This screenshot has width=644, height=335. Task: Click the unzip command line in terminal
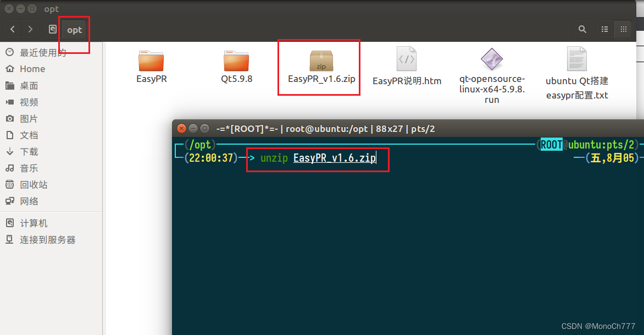(318, 158)
